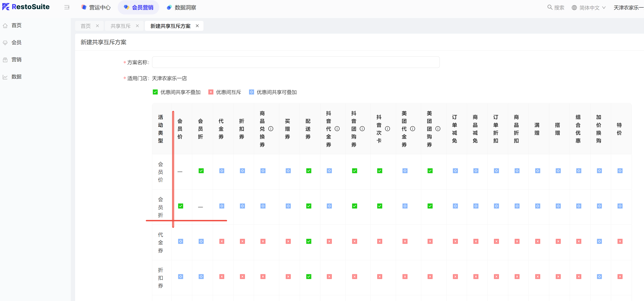644x301 pixels.
Task: Click the search magnifier icon
Action: click(550, 7)
